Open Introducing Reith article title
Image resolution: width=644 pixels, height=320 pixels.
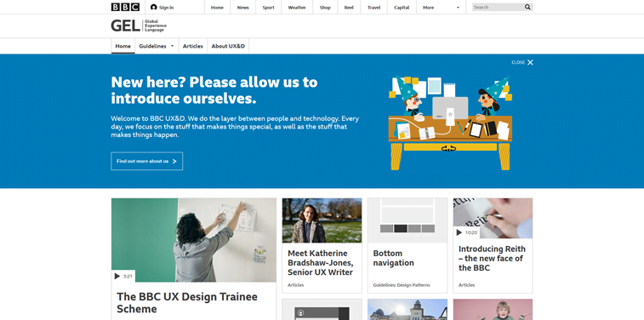[x=492, y=259]
